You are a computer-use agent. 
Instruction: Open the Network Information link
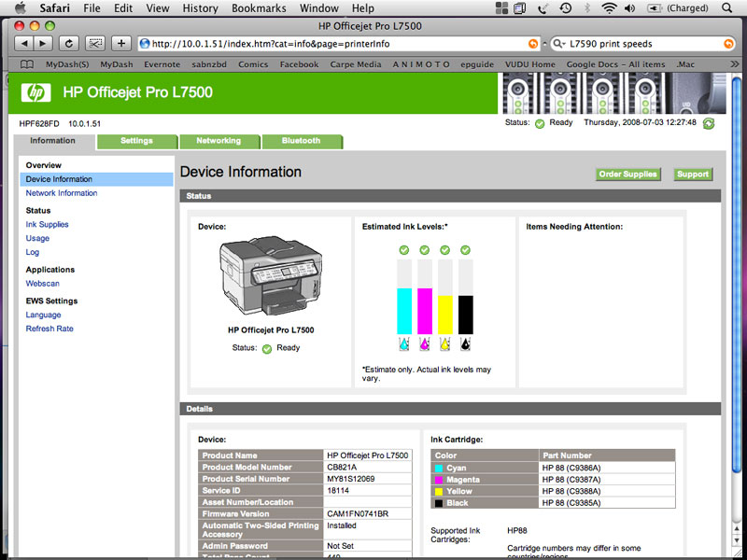(62, 193)
